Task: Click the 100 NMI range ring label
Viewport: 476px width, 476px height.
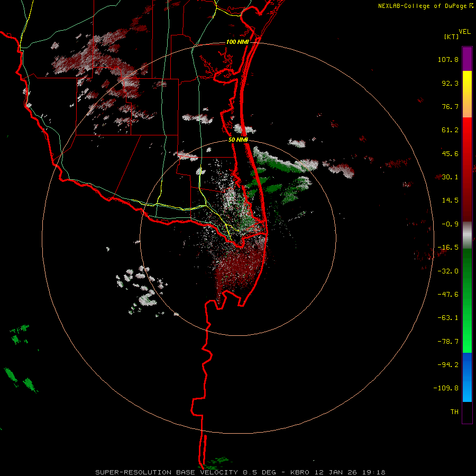Action: coord(237,42)
